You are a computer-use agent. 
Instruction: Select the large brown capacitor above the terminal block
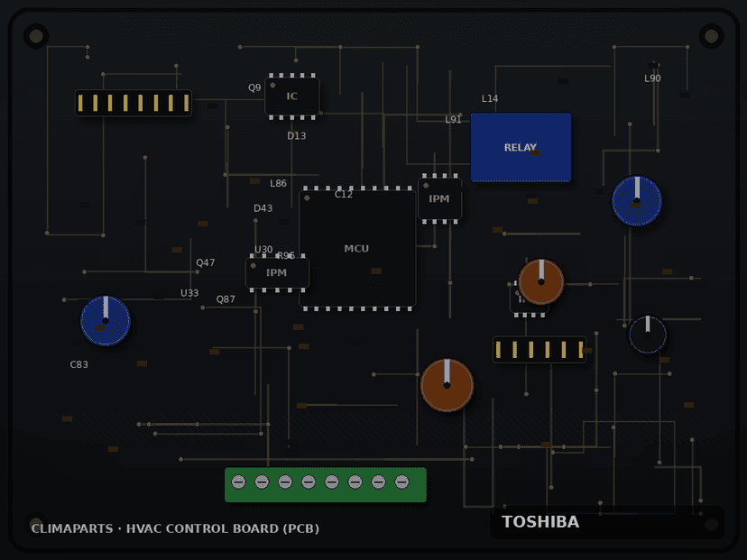447,385
